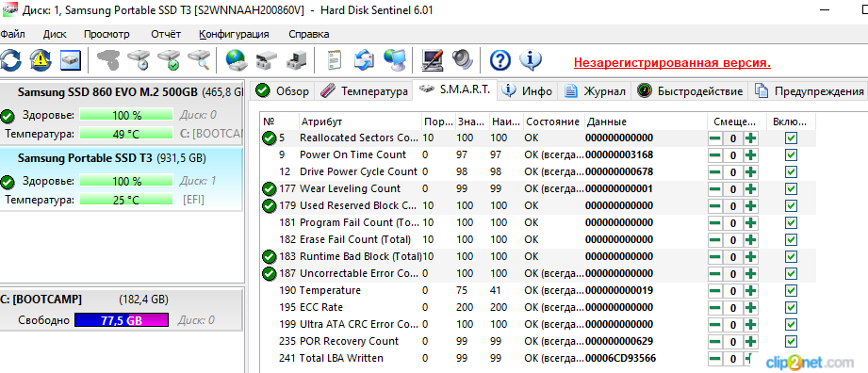868x373 pixels.
Task: Toggle Wear Leveling Count enabled checkbox
Action: (x=791, y=188)
